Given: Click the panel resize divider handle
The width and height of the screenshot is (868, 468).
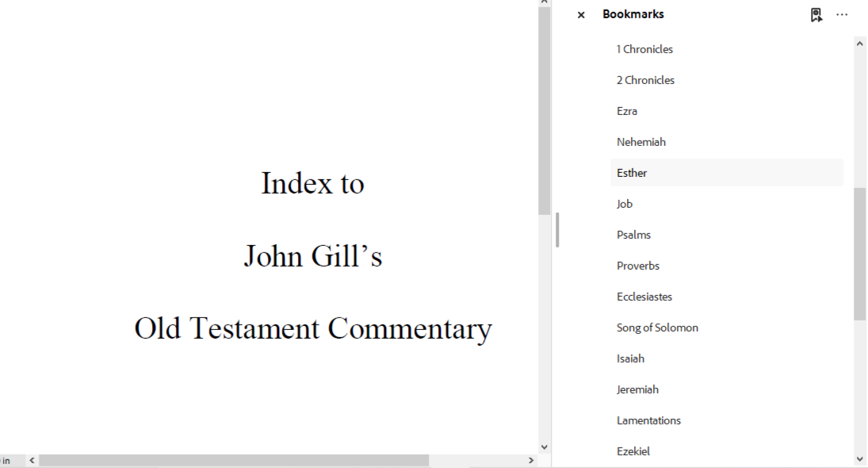Looking at the screenshot, I should click(x=557, y=230).
